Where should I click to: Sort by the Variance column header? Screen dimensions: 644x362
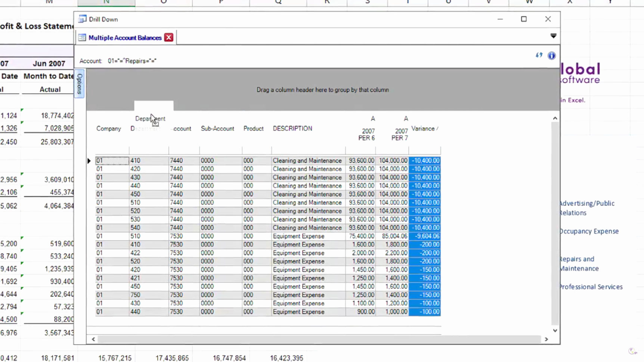tap(425, 128)
